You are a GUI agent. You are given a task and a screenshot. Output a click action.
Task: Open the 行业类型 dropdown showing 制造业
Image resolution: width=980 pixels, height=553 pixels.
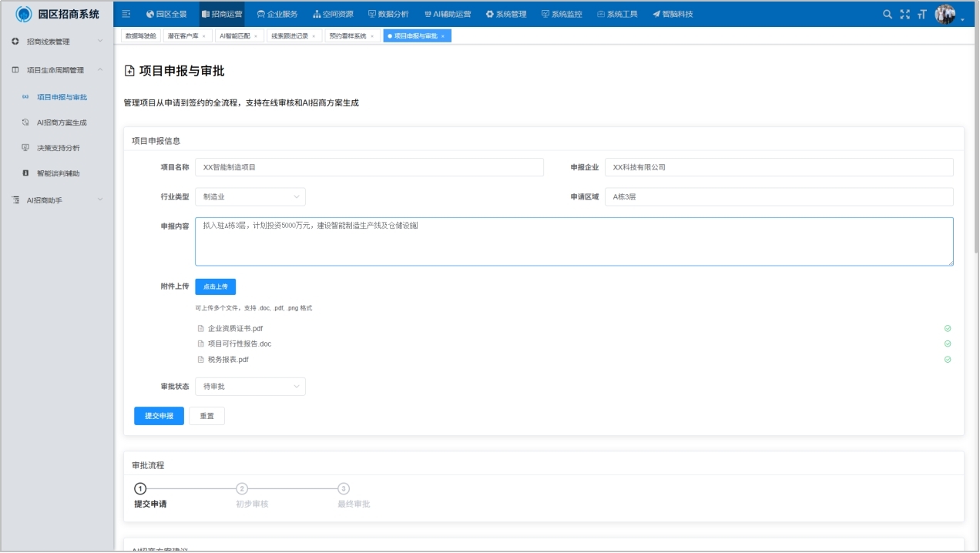(x=252, y=197)
